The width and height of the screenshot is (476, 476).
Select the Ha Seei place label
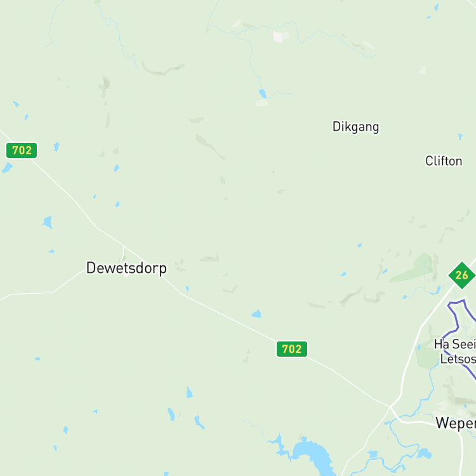pyautogui.click(x=455, y=344)
